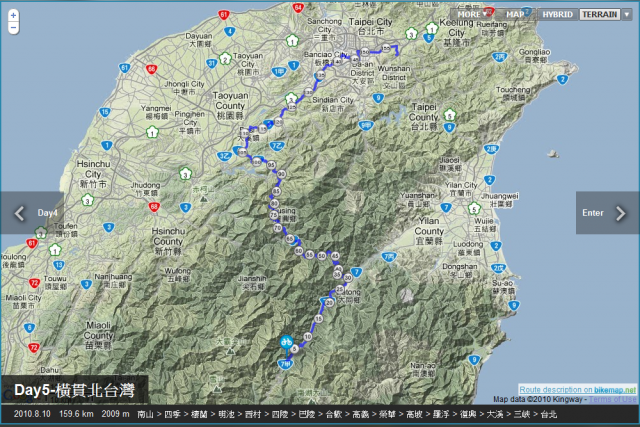The width and height of the screenshot is (640, 427).
Task: Click the 80 km route marker
Action: coord(274,203)
